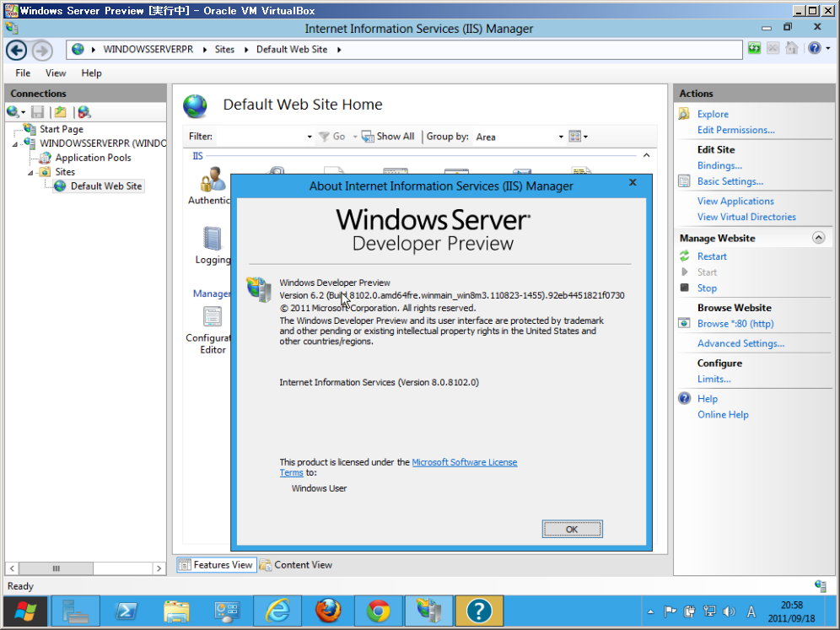Launch Firefox from the taskbar
The image size is (840, 630).
pyautogui.click(x=328, y=611)
